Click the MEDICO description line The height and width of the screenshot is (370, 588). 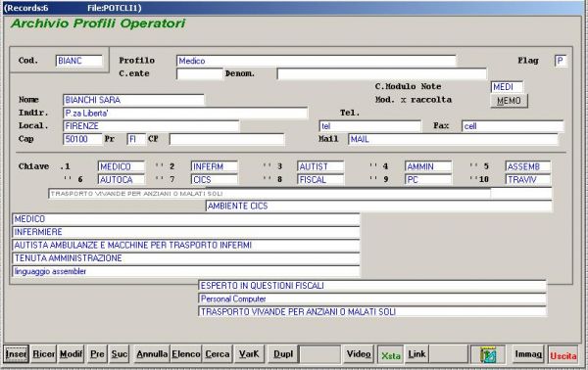185,219
